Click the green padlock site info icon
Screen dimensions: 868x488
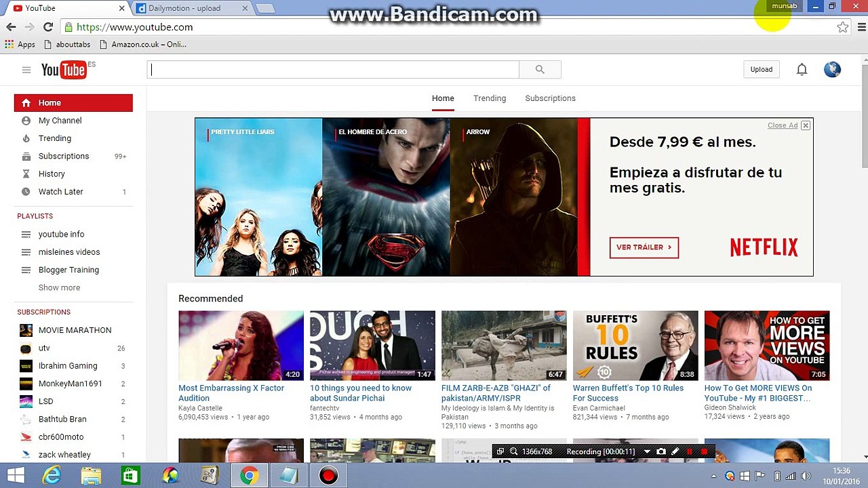(68, 27)
